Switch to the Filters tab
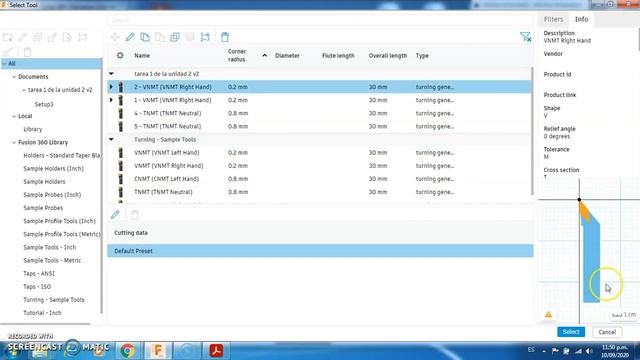640x360 pixels. tap(553, 19)
